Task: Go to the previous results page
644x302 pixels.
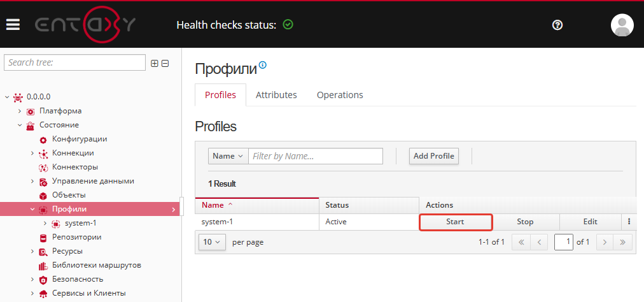Action: click(539, 242)
